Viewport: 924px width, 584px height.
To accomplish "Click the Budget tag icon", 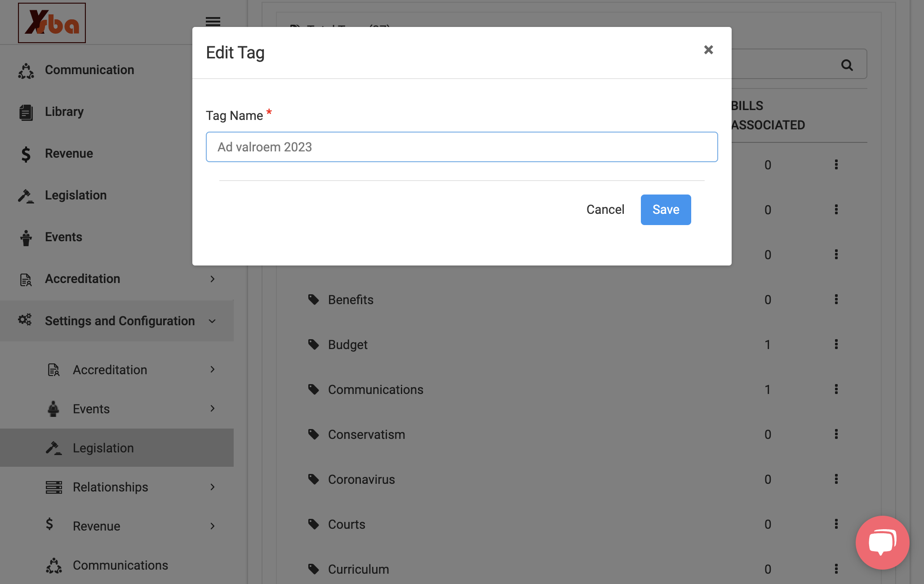I will [313, 345].
